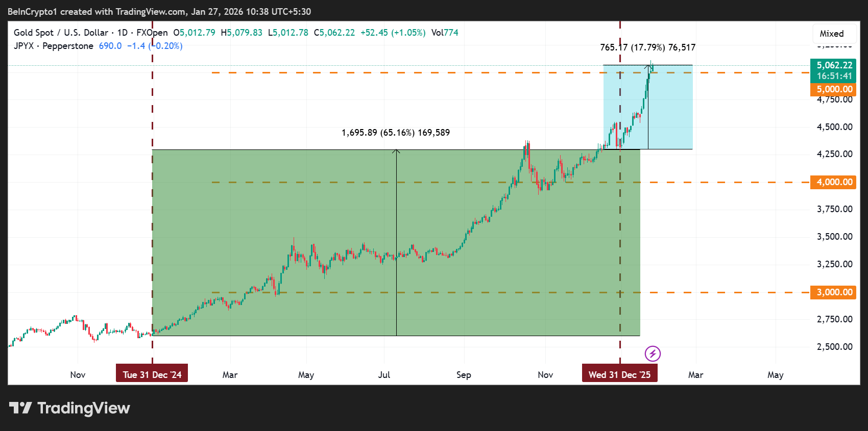Select the orange 4,000.00 price level label

[x=833, y=182]
